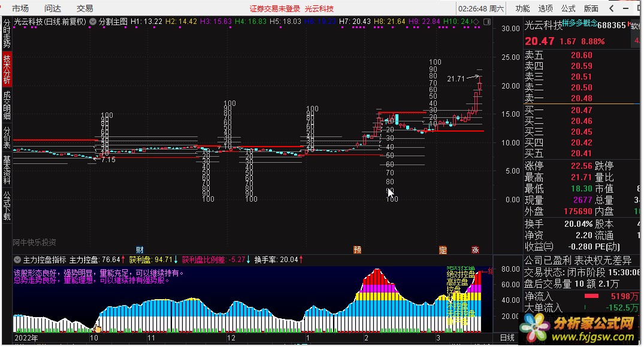This screenshot has height=347, width=644.
Task: Click the 外盘 value 175690
Action: (578, 212)
